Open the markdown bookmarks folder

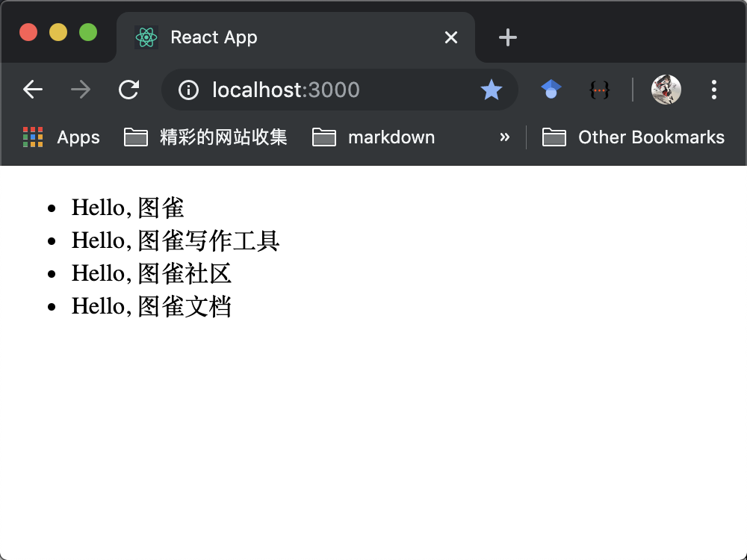coord(373,137)
